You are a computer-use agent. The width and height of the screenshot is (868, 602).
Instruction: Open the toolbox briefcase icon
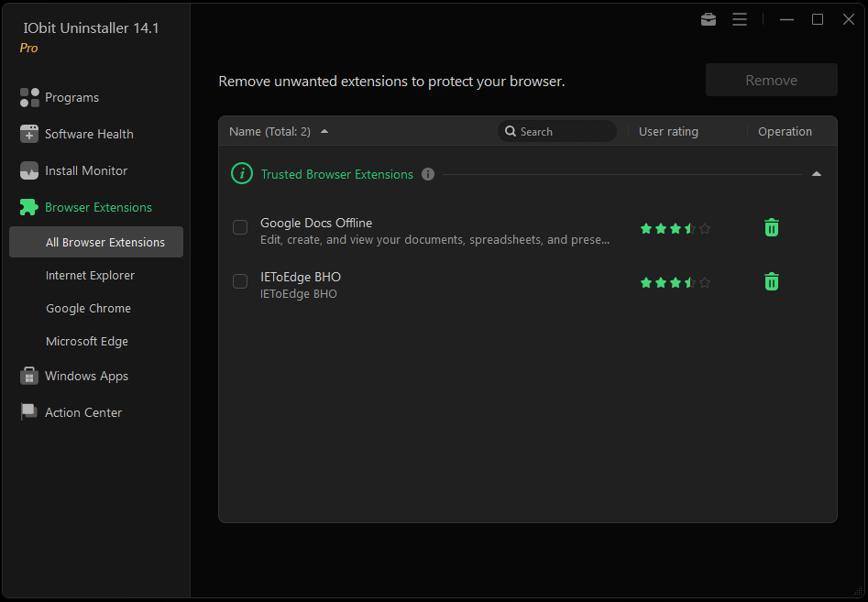pyautogui.click(x=708, y=19)
